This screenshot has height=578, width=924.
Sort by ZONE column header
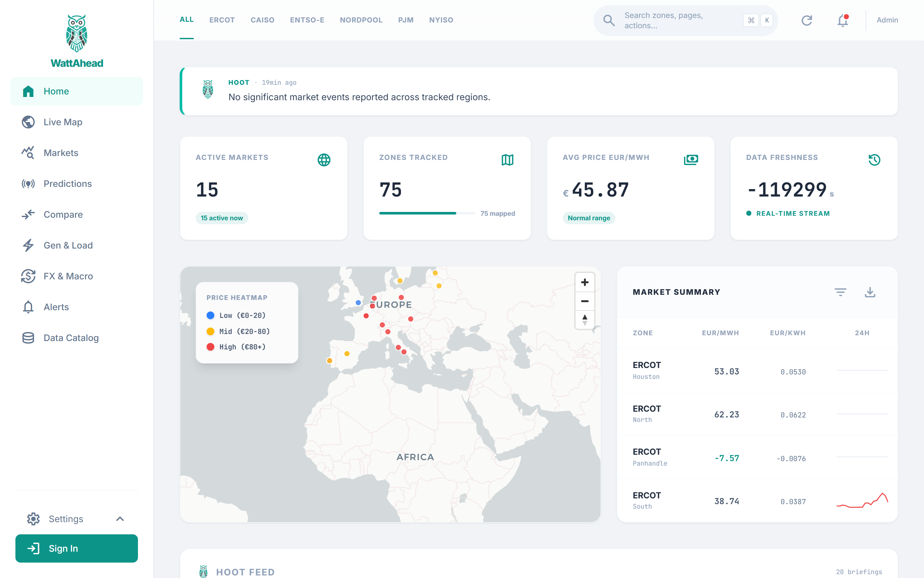click(643, 333)
